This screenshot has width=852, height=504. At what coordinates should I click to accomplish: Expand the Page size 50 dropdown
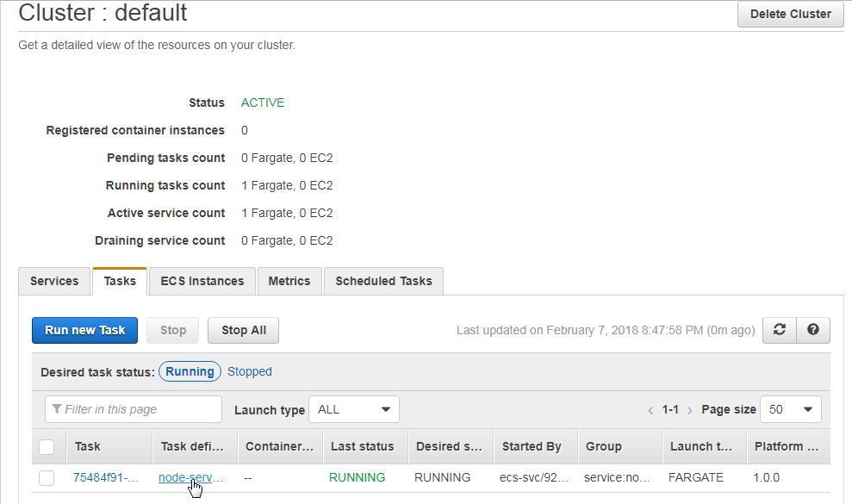tap(791, 409)
